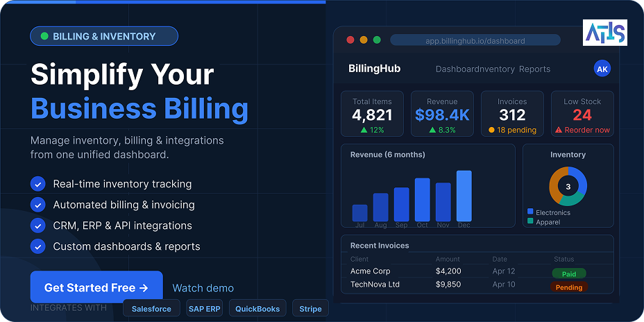Click the Status column header
The image size is (644, 322).
pos(564,259)
